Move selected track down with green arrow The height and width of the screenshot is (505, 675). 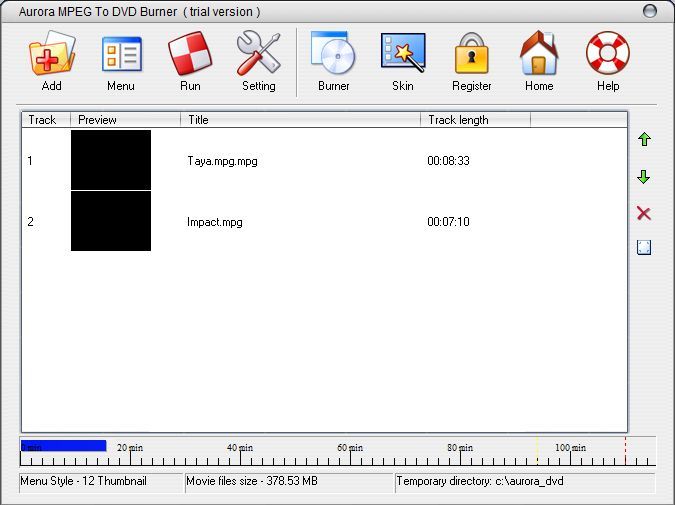tap(644, 177)
